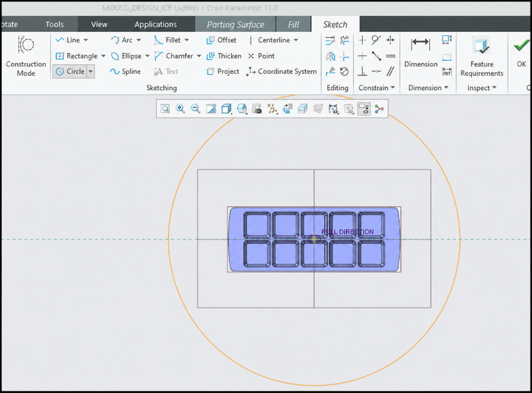
Task: Apply the Mid-point constraint
Action: pyautogui.click(x=376, y=55)
